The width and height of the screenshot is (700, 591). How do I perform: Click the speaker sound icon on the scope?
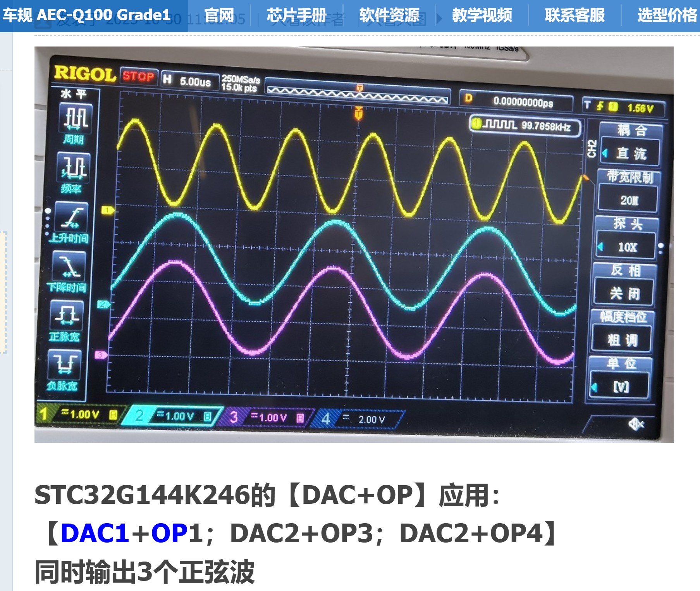coord(636,424)
